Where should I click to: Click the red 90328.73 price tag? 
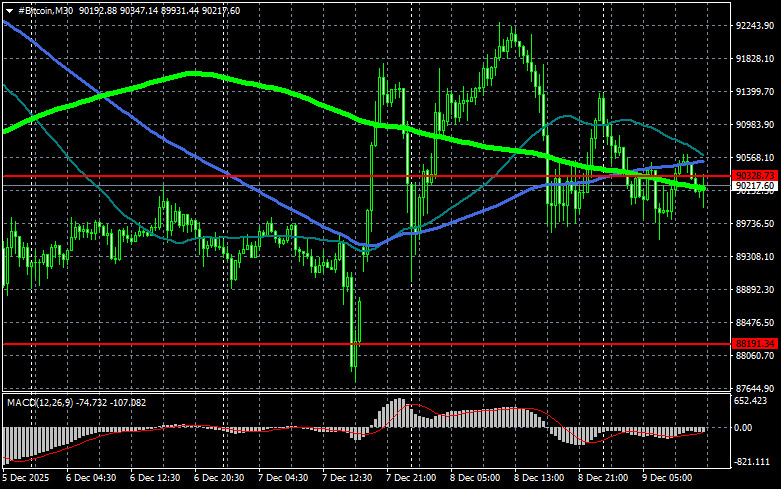point(755,176)
